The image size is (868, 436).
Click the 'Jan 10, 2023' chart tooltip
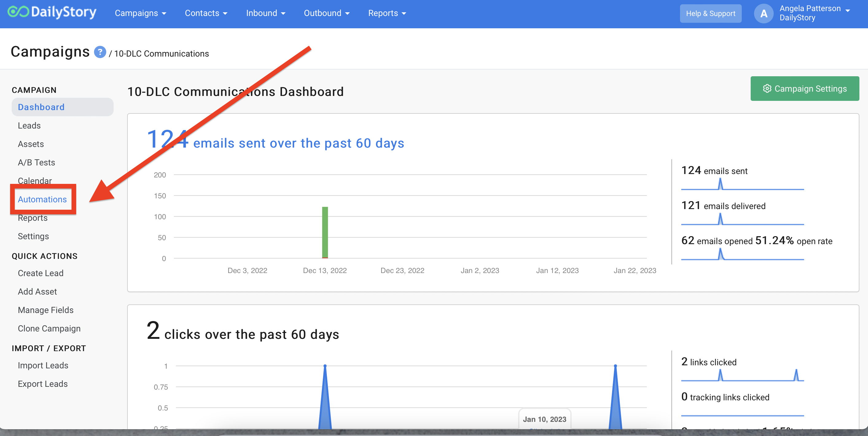point(545,419)
